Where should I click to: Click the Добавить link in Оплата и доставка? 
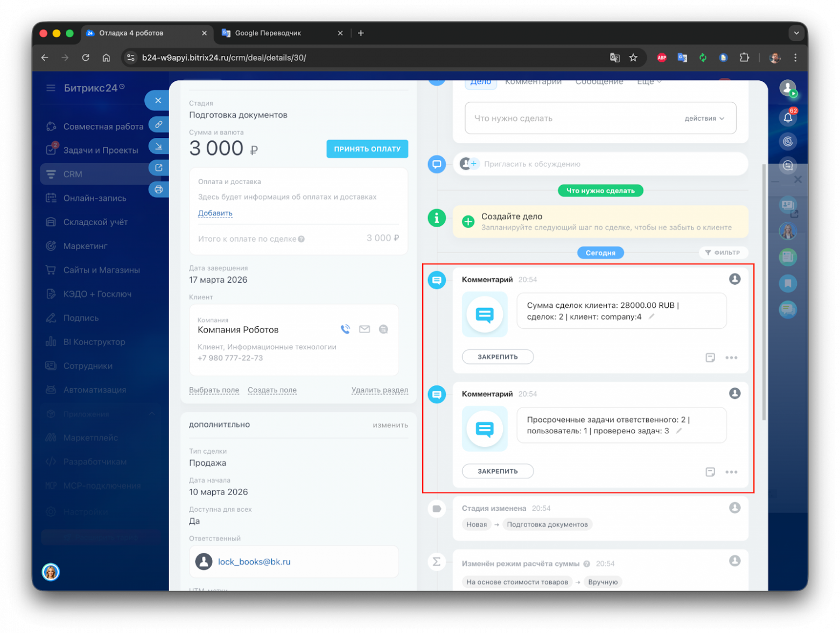tap(215, 213)
